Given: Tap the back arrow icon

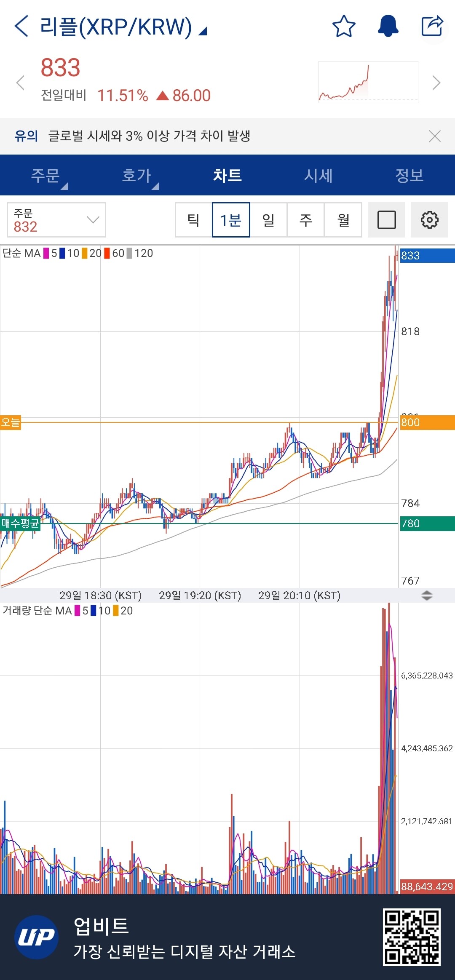Looking at the screenshot, I should (x=21, y=26).
